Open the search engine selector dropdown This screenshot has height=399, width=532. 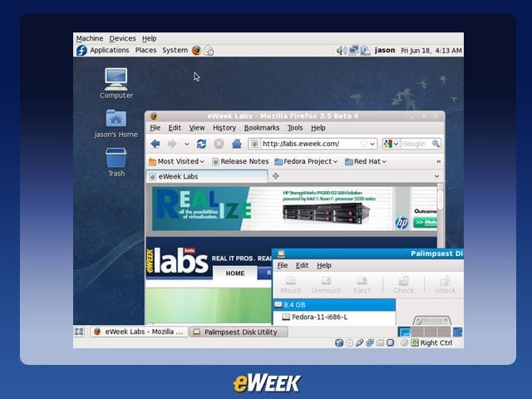coord(391,144)
